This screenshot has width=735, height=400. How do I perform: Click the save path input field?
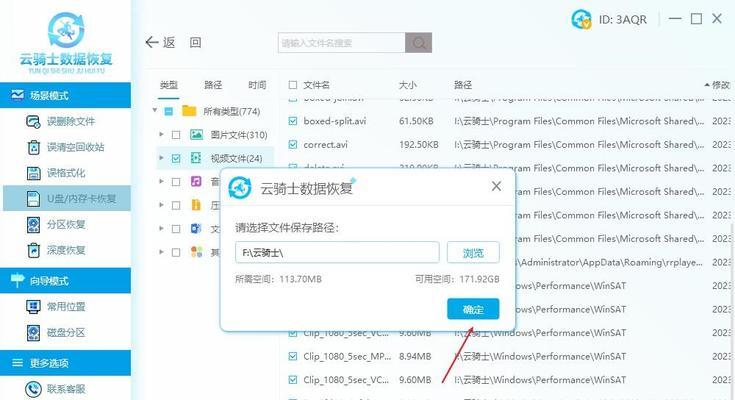337,253
